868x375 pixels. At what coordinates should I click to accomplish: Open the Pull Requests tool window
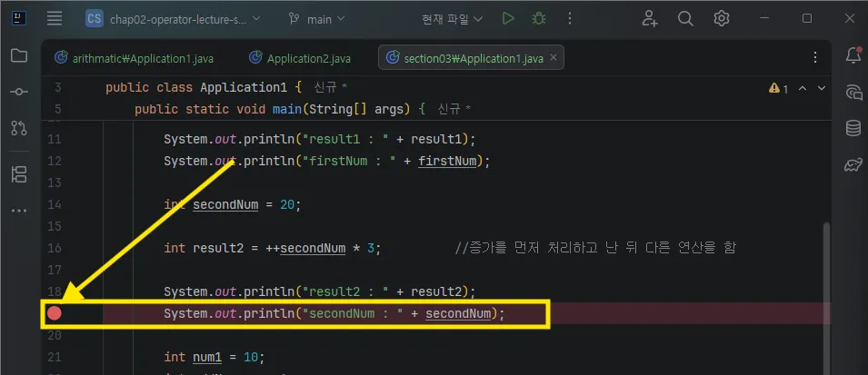pyautogui.click(x=19, y=129)
